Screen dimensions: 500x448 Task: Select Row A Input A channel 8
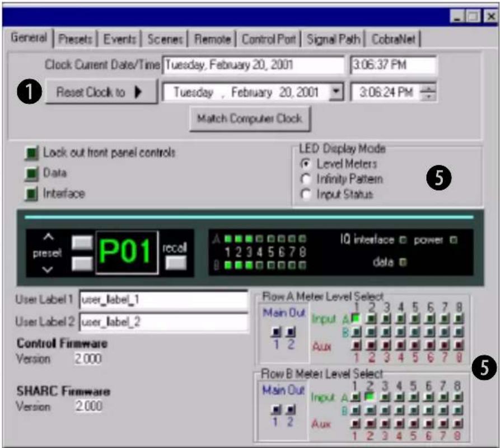click(x=459, y=318)
